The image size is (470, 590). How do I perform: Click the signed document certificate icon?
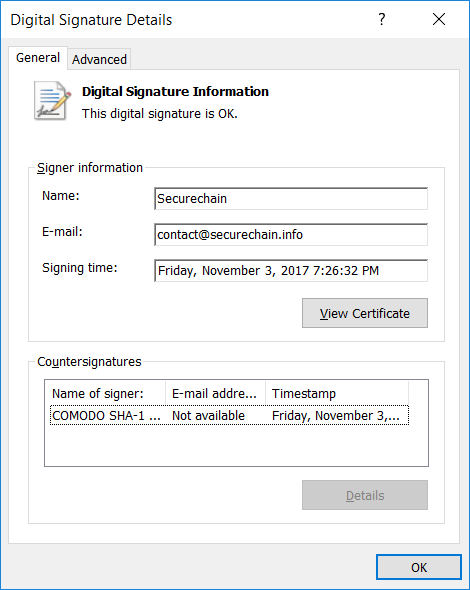(x=52, y=101)
